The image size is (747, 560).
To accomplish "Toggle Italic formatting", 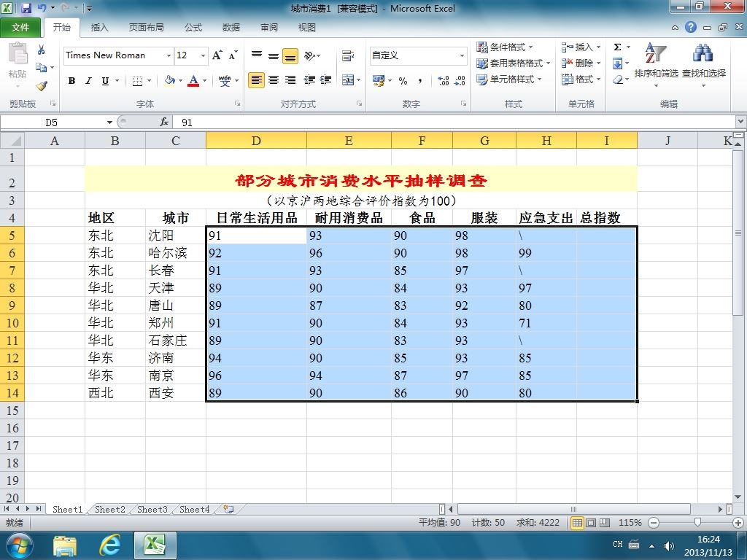I will pos(88,80).
